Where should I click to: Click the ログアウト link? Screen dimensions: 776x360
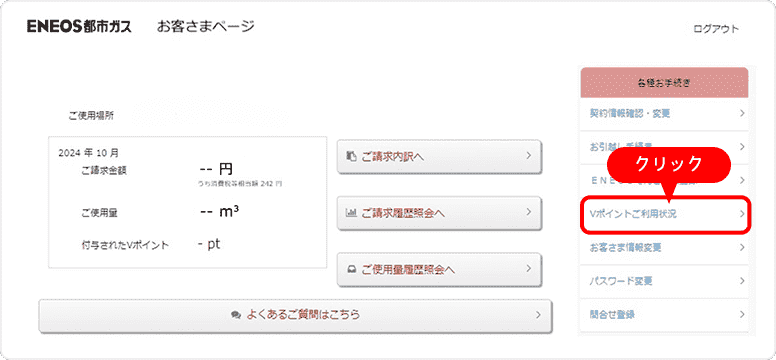point(716,29)
